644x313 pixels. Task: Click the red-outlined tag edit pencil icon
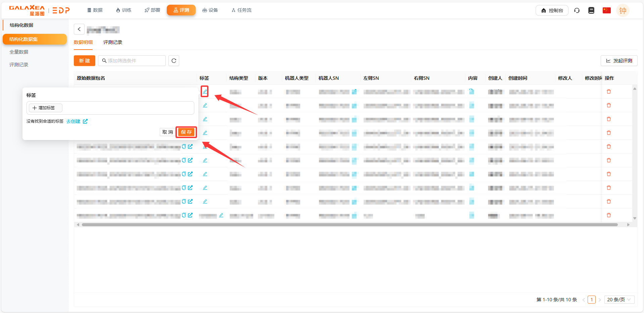pyautogui.click(x=205, y=91)
